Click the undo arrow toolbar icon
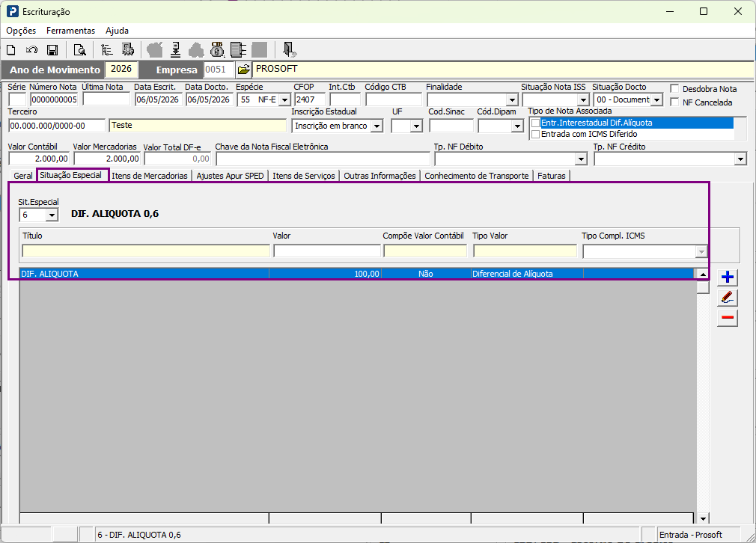This screenshot has height=543, width=756. click(x=32, y=49)
